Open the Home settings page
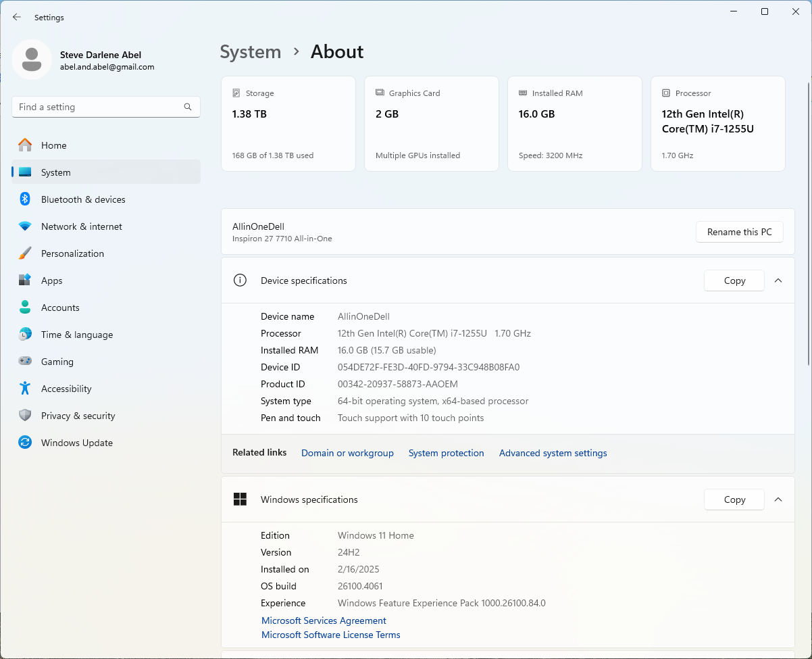Image resolution: width=812 pixels, height=659 pixels. pos(106,145)
